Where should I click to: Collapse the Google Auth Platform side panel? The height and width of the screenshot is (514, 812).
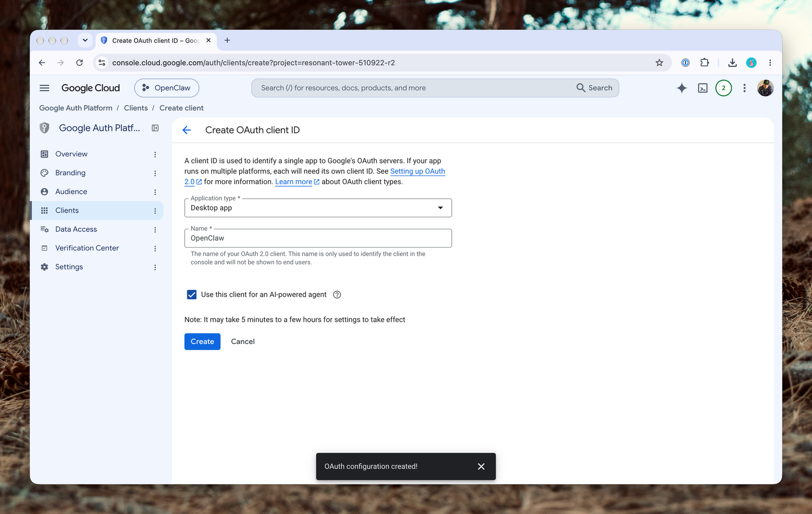[x=155, y=128]
